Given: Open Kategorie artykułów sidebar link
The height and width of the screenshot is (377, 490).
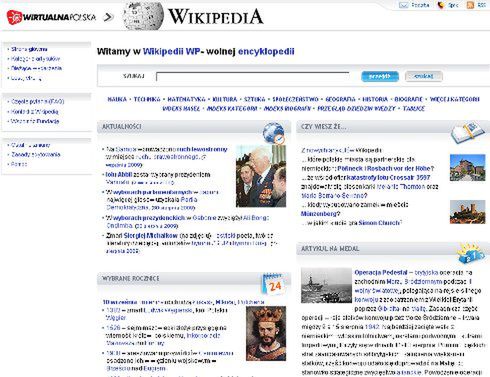Looking at the screenshot, I should point(35,59).
